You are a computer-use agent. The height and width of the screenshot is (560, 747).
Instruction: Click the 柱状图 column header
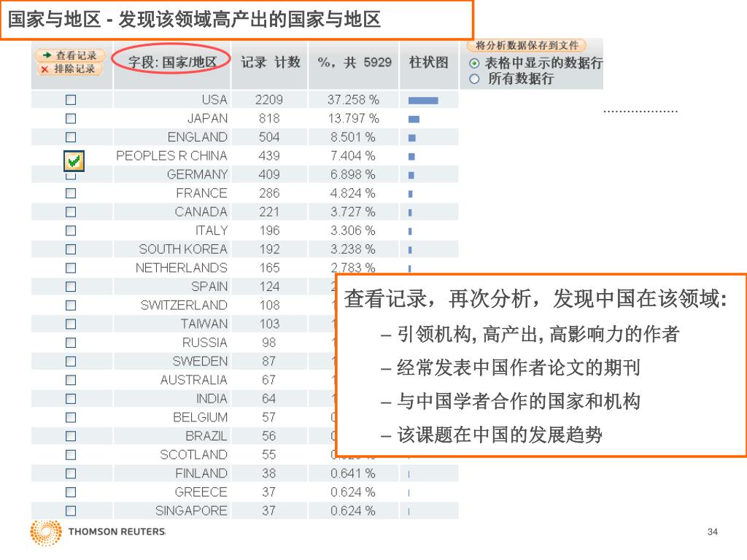pos(428,63)
